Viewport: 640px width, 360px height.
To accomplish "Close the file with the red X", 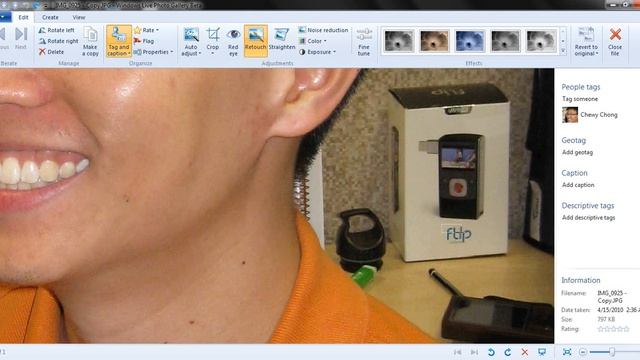I will (615, 41).
